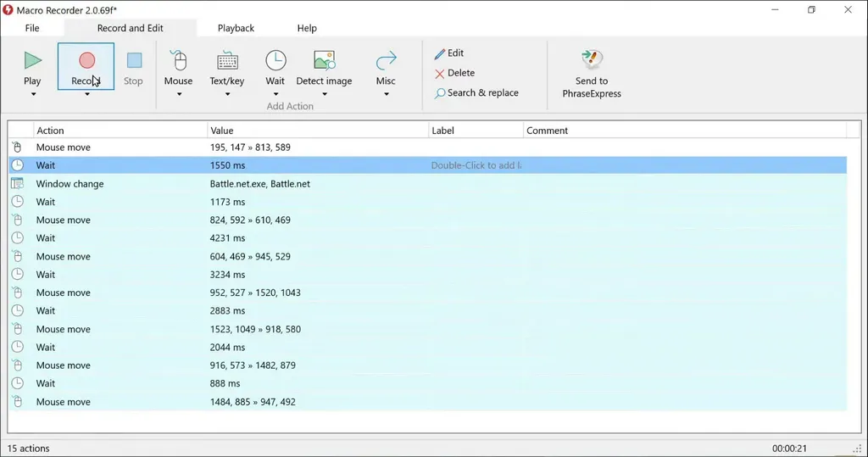Click the label field 'Double-Click to add'
The height and width of the screenshot is (457, 868).
[476, 165]
